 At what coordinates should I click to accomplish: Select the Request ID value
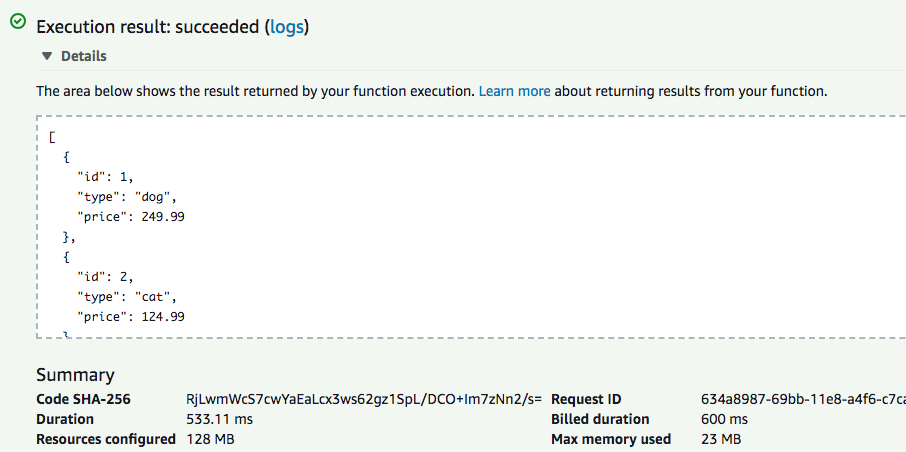(x=803, y=399)
